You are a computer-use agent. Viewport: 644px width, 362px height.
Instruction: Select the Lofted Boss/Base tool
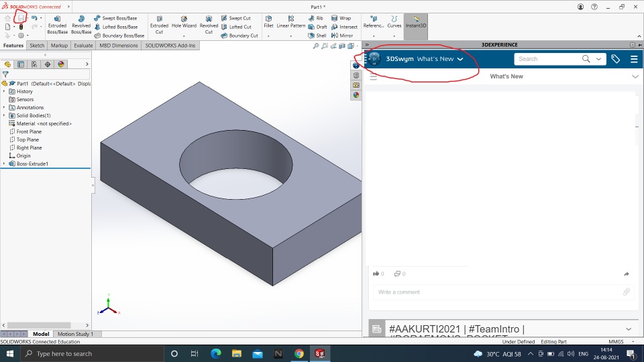116,27
